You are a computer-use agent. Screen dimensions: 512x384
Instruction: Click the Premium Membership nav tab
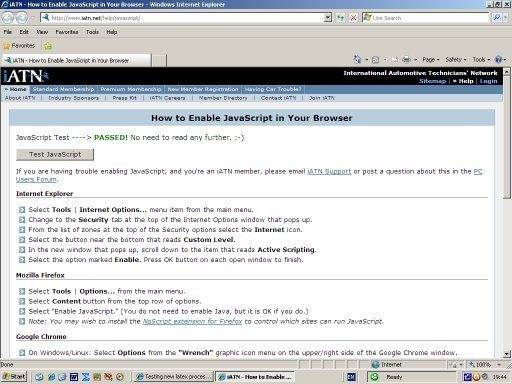[131, 89]
